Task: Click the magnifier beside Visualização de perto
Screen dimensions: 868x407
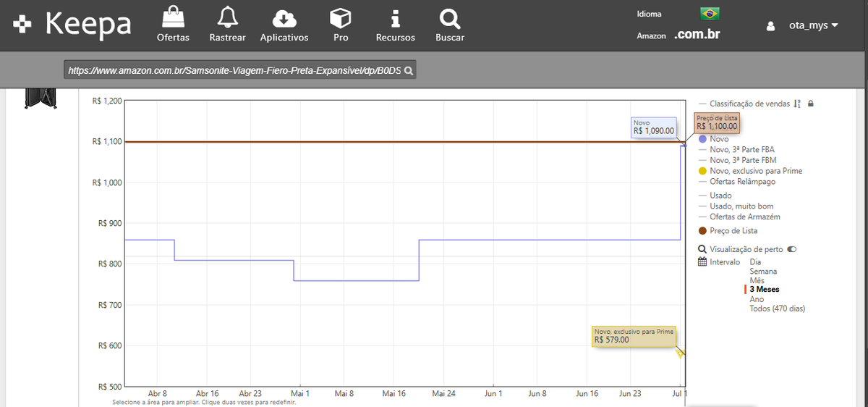Action: pos(702,249)
